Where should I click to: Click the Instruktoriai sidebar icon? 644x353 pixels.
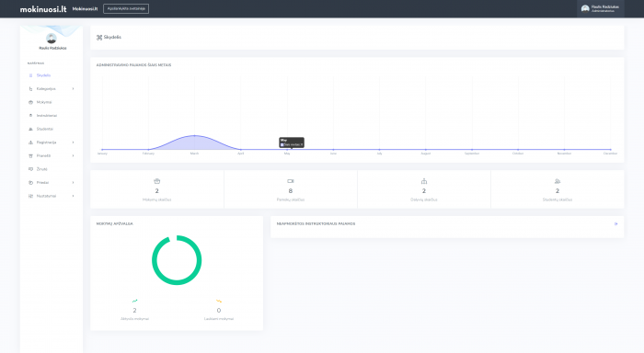click(30, 116)
